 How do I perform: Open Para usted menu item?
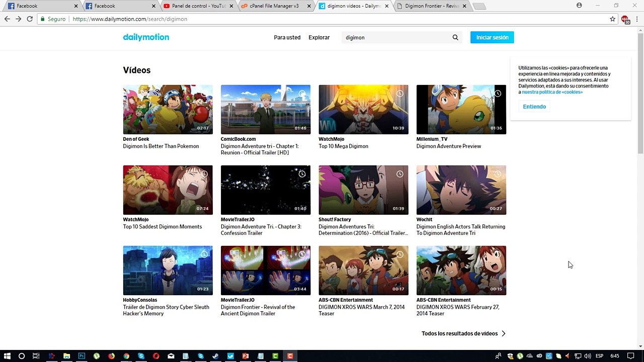pos(287,37)
